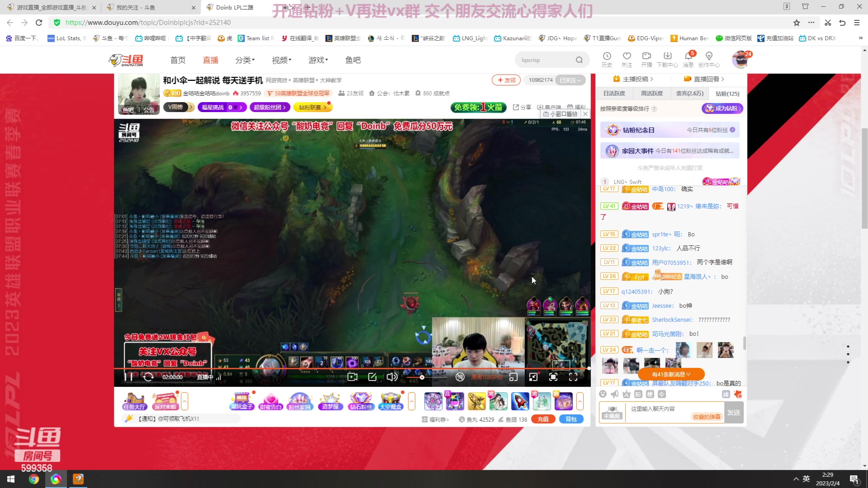This screenshot has width=868, height=488.
Task: Click the fullscreen icon in video player
Action: (x=573, y=377)
